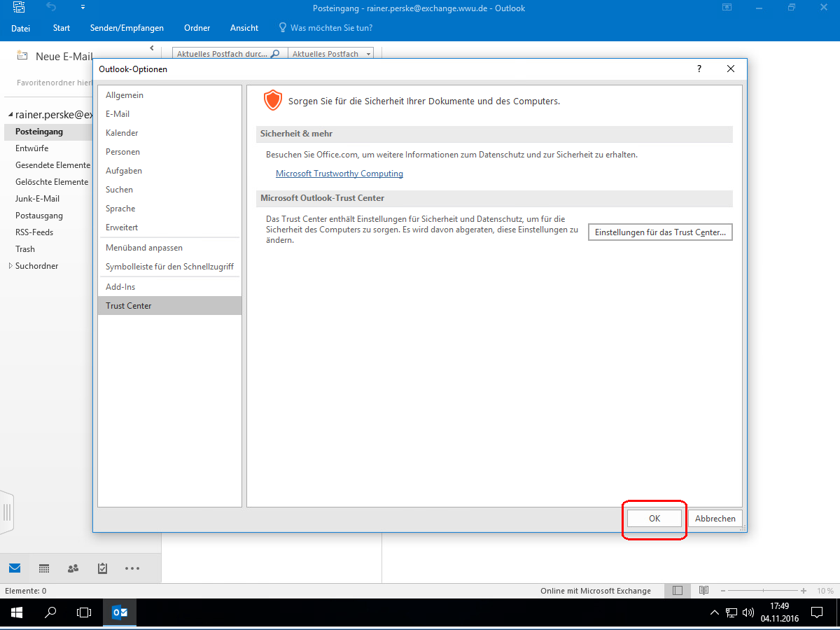The image size is (840, 630).
Task: Expand the Suchordner folder tree
Action: pyautogui.click(x=10, y=266)
